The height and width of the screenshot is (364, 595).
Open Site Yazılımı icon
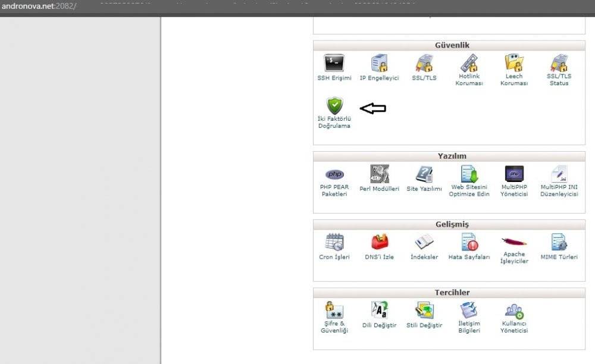click(424, 174)
